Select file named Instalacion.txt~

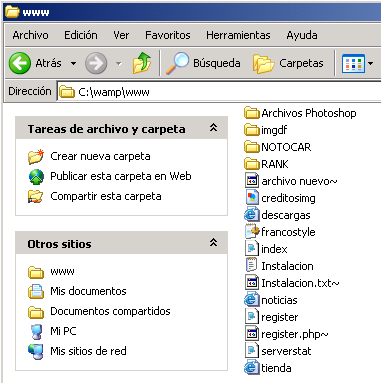(x=300, y=283)
